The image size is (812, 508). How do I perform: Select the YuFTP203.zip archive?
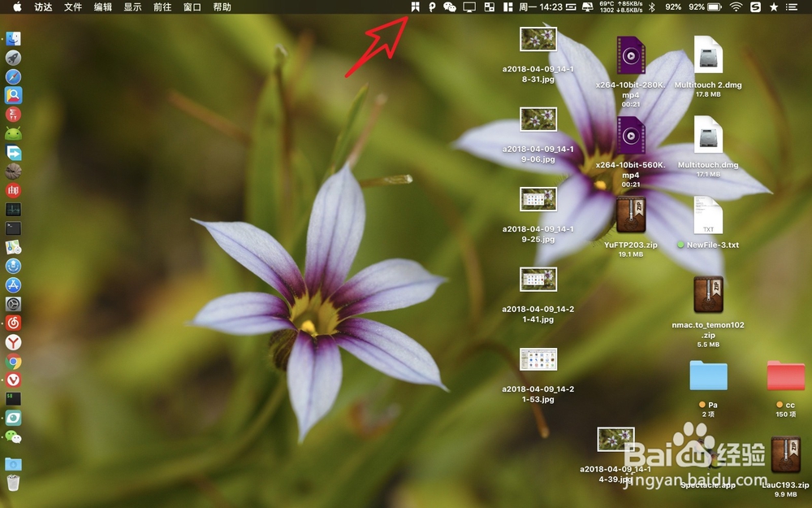point(630,215)
